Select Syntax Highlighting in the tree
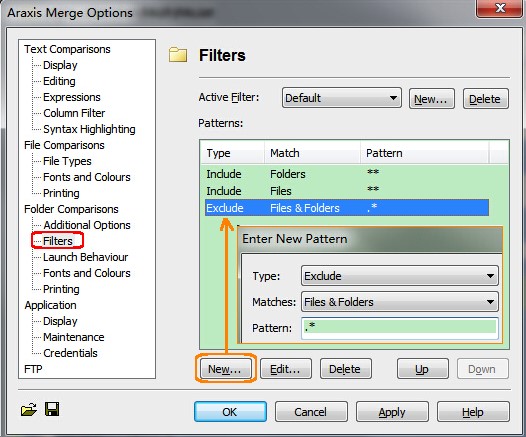This screenshot has width=526, height=437. [x=89, y=129]
